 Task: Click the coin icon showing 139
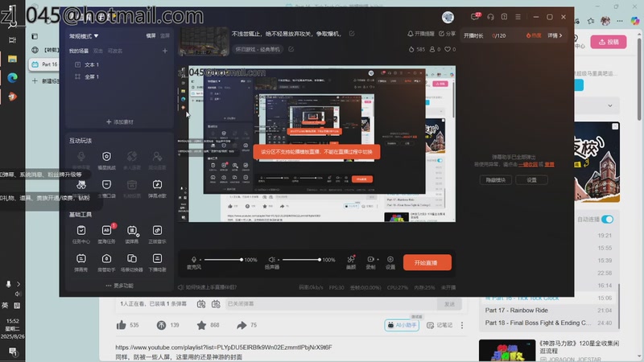click(161, 325)
